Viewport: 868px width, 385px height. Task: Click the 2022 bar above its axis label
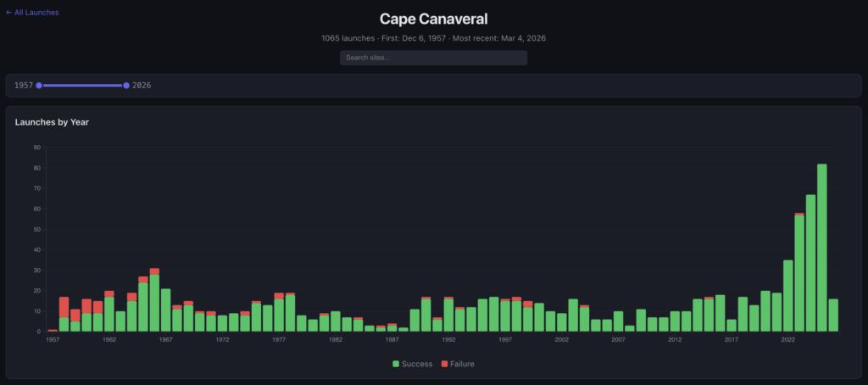(x=788, y=296)
